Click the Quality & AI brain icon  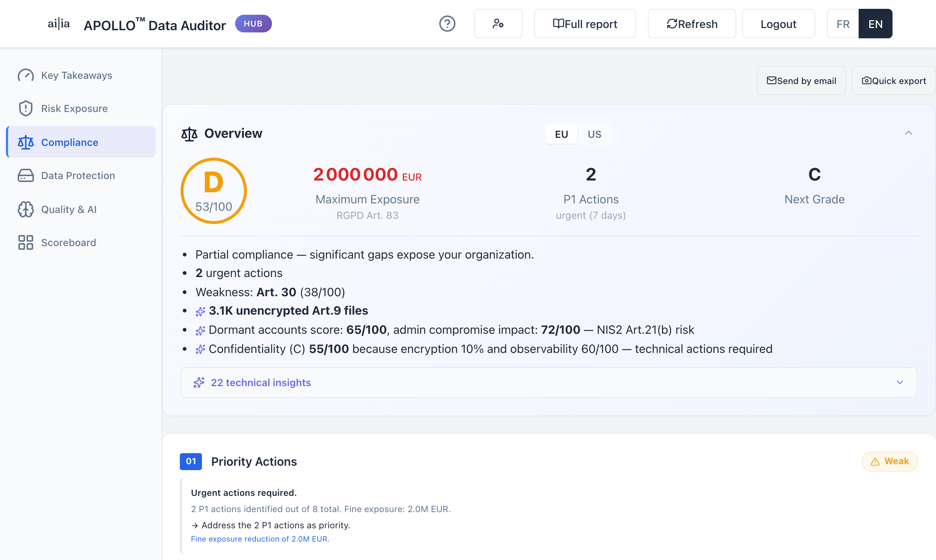point(26,209)
